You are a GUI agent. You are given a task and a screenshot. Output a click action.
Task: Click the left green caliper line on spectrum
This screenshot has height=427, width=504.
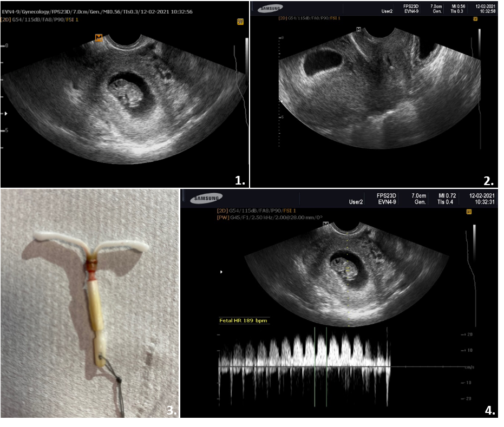click(x=315, y=367)
